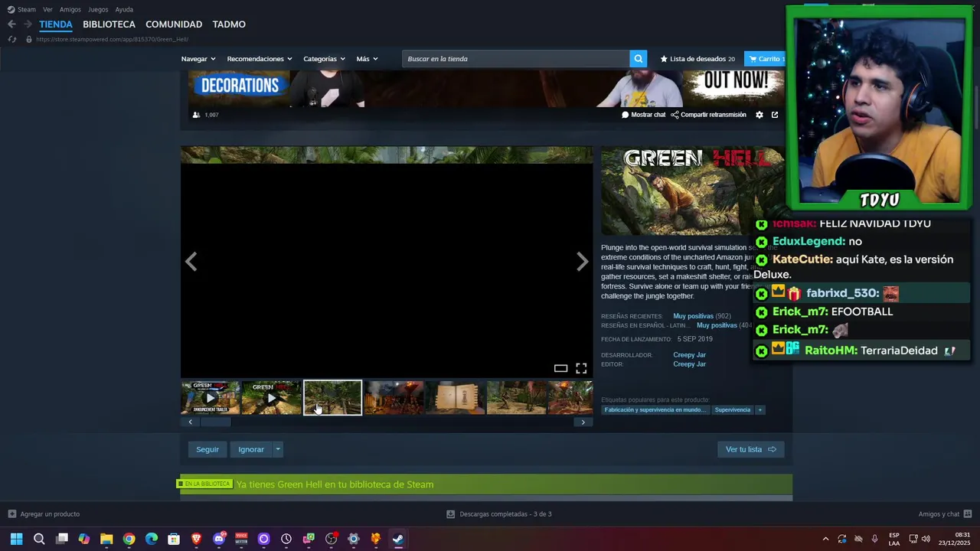
Task: Open the Steam menu
Action: 21,9
